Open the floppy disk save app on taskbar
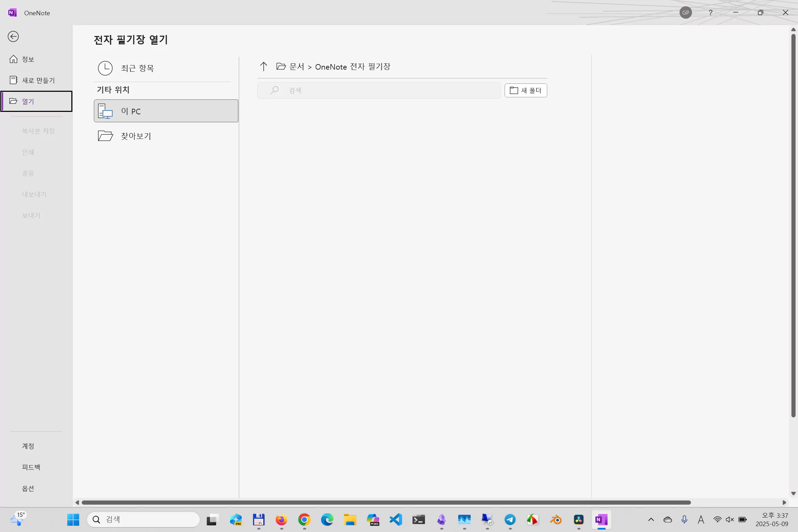This screenshot has height=532, width=798. point(259,520)
